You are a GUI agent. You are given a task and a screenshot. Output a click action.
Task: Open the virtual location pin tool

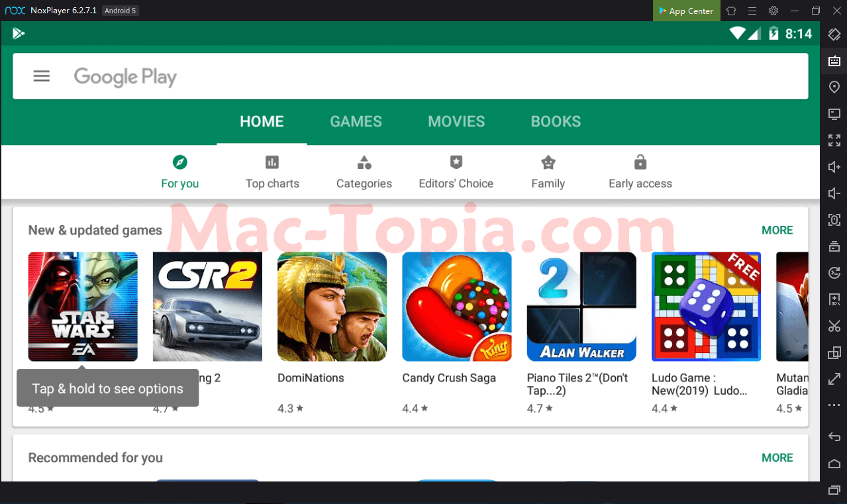tap(834, 87)
